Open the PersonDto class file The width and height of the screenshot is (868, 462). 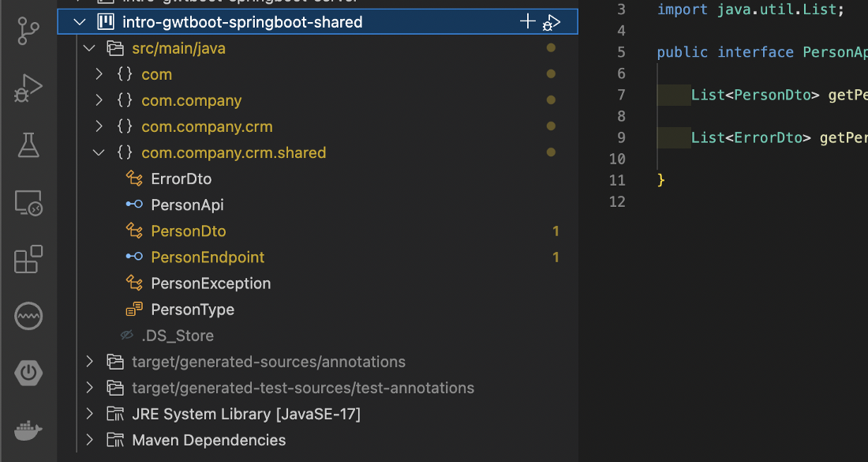pyautogui.click(x=189, y=231)
